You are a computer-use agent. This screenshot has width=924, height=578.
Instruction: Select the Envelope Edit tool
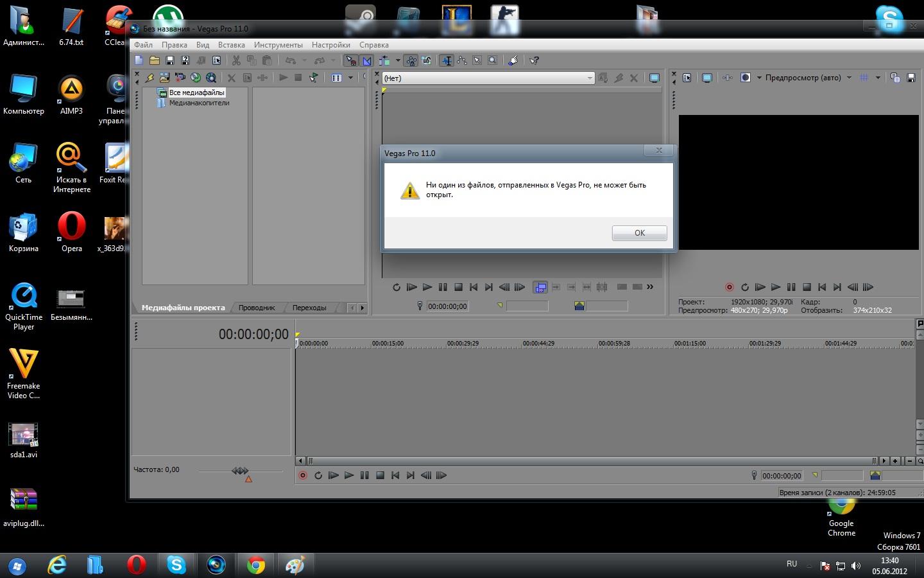click(462, 60)
